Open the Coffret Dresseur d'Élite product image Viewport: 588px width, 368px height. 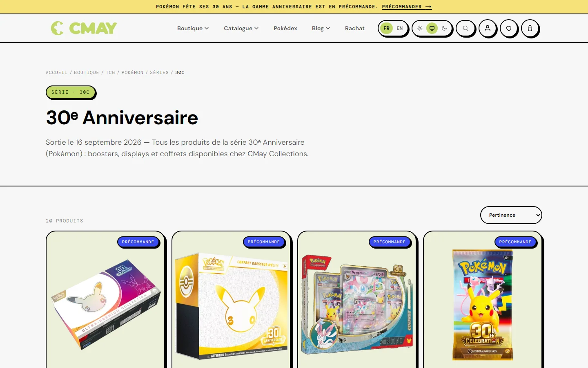point(232,306)
